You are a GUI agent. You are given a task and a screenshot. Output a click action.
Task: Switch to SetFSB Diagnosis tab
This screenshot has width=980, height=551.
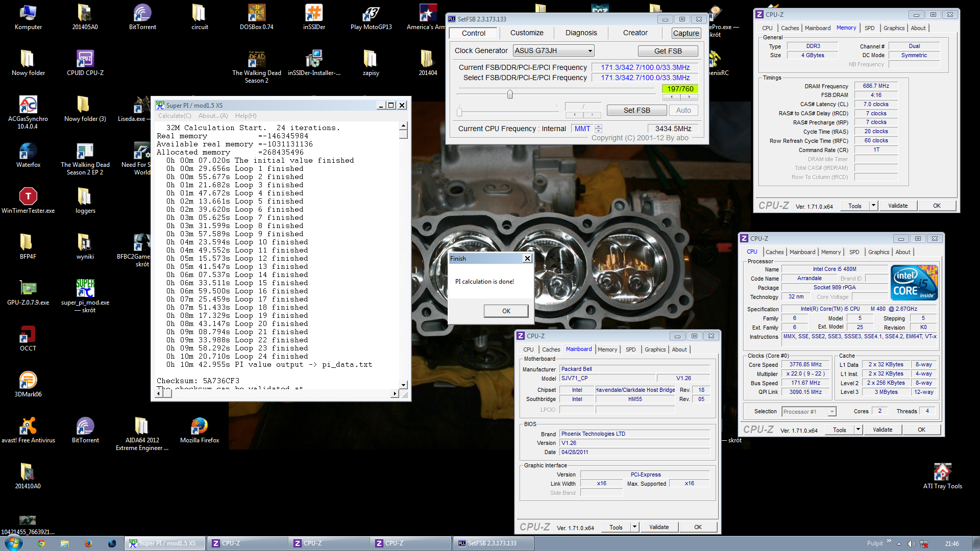coord(581,33)
